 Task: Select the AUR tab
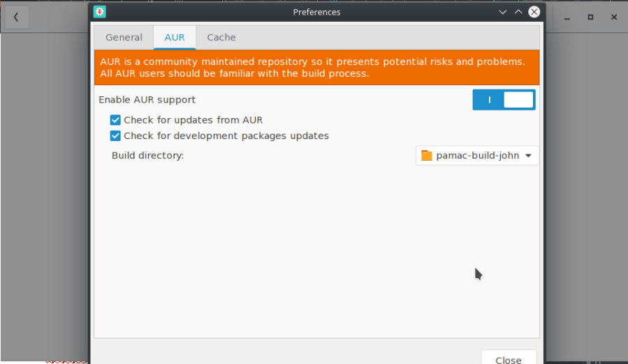click(x=175, y=38)
